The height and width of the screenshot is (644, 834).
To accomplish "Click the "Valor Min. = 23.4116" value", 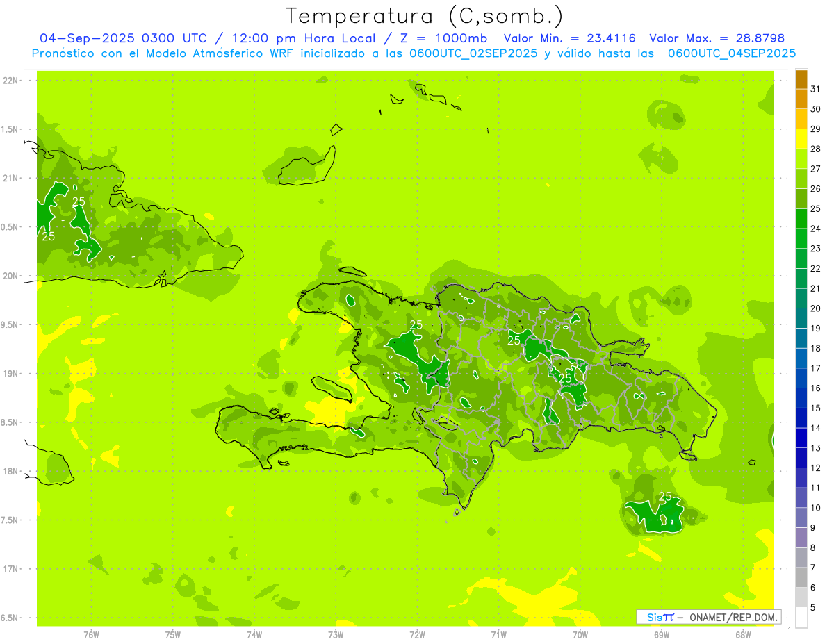I will click(569, 38).
